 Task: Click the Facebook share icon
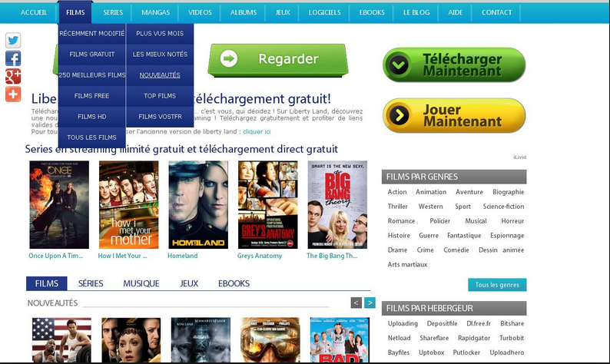(x=13, y=58)
